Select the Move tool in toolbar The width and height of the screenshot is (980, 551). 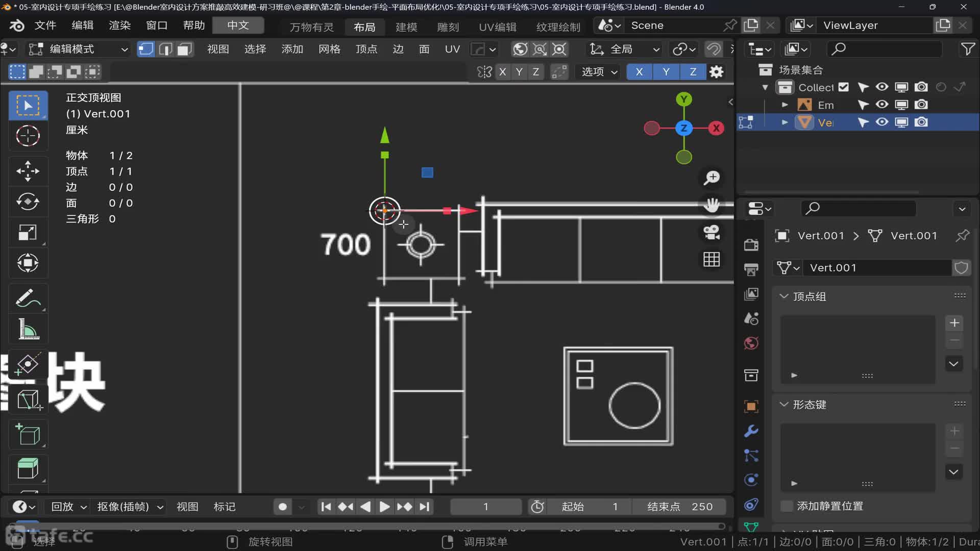tap(28, 171)
